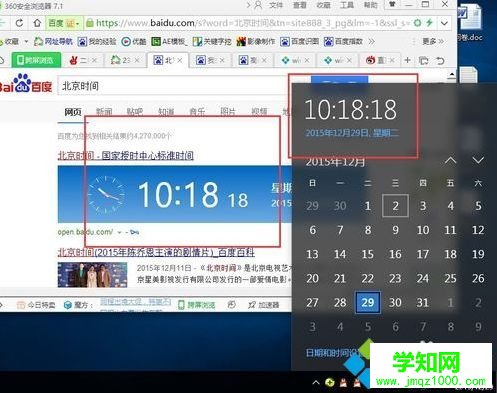Click the 今日特卖 status bar icon

point(21,305)
